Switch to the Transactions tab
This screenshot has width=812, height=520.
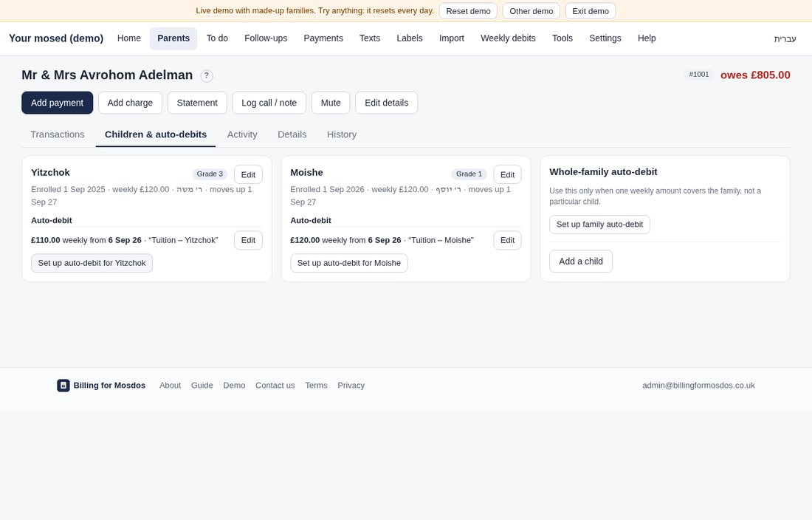point(58,134)
